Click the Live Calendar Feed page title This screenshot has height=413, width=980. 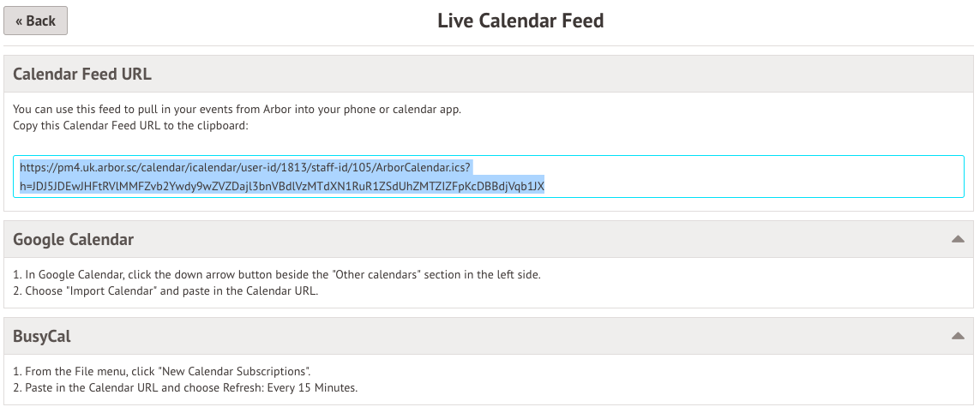(520, 21)
